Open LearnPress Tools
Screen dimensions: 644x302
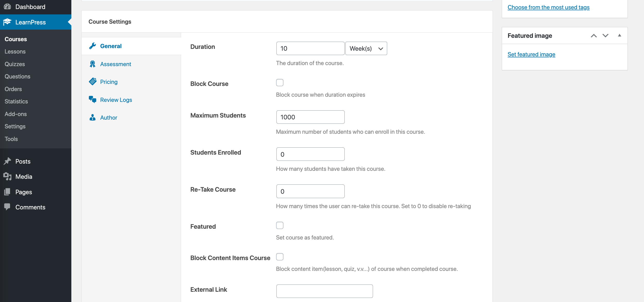point(36,139)
